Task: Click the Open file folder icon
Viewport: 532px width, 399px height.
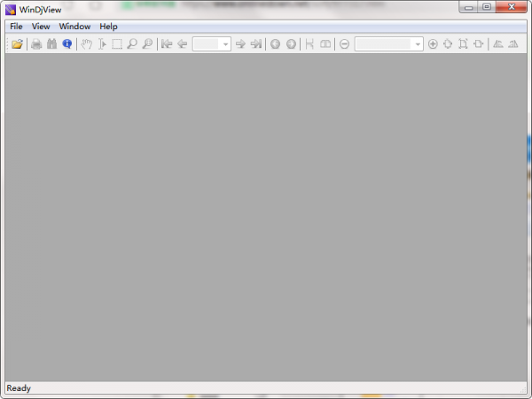Action: tap(17, 43)
